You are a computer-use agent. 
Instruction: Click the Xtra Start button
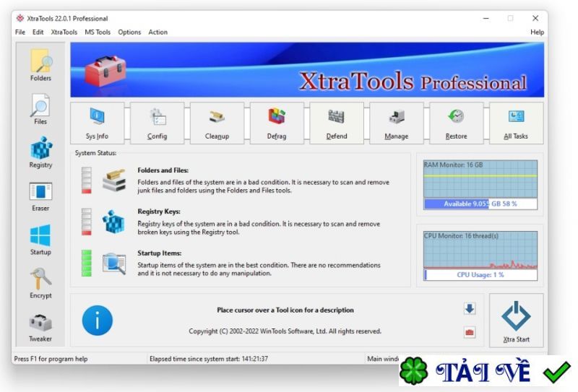[516, 321]
